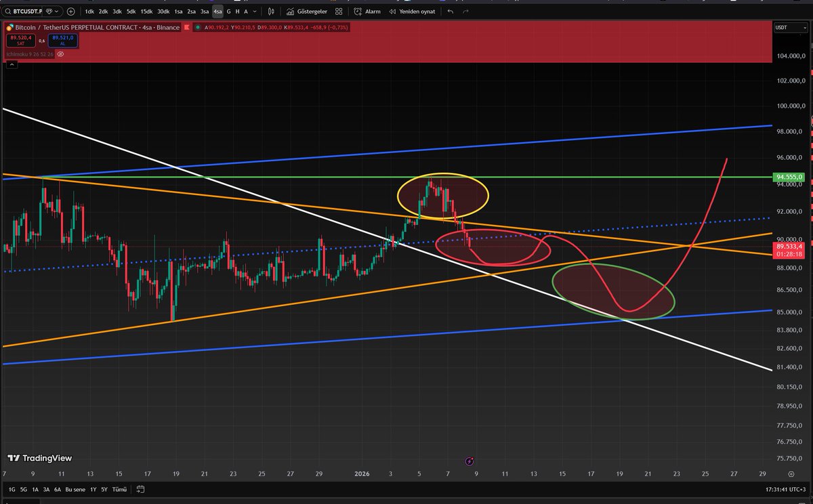Switch to the 2sa interval
The width and height of the screenshot is (813, 504).
click(x=192, y=12)
